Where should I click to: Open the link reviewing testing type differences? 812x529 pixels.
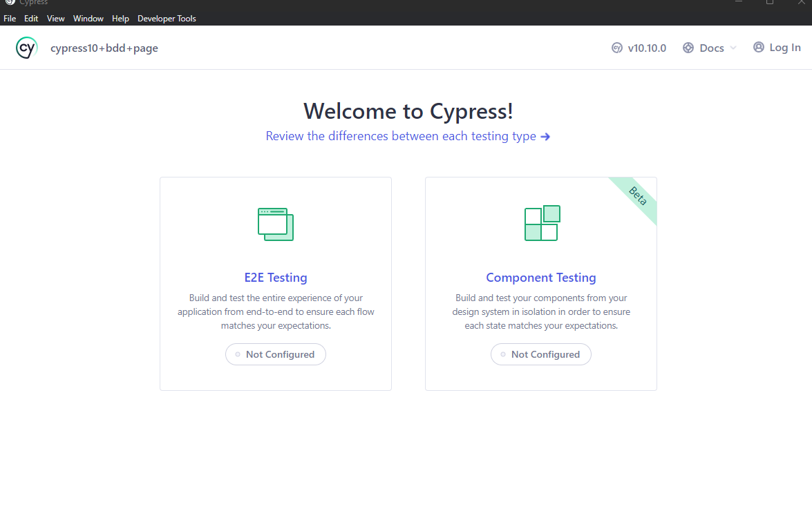click(399, 136)
